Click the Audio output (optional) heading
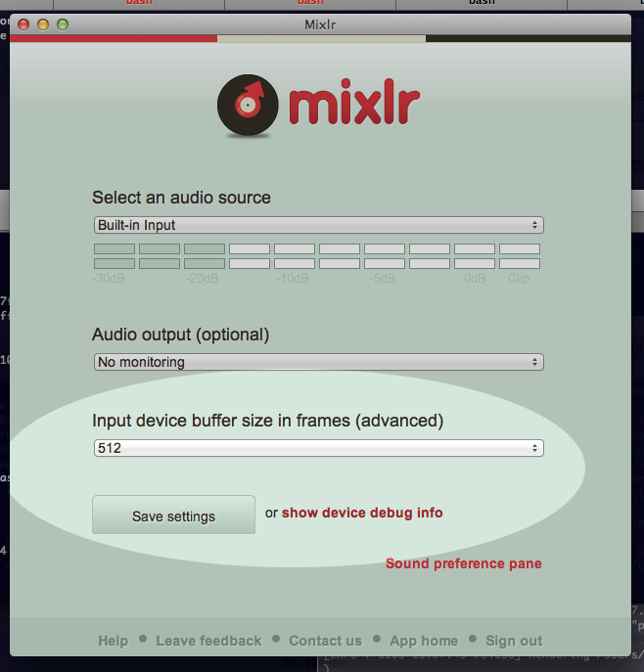Viewport: 644px width, 672px height. click(180, 335)
